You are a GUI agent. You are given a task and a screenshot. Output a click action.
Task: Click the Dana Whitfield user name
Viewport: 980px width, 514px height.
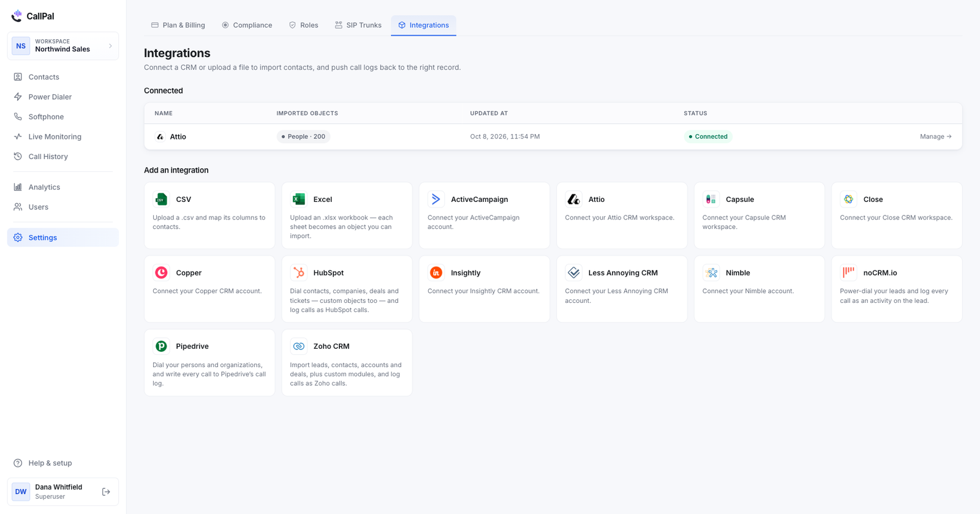[x=59, y=487]
